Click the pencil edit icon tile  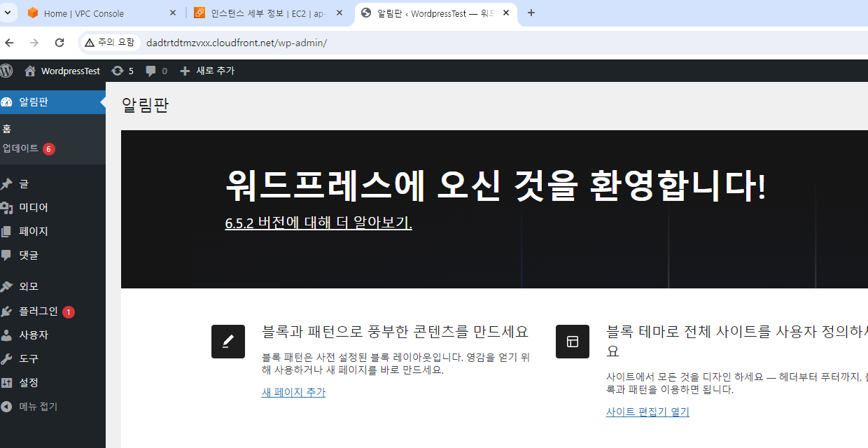(228, 342)
